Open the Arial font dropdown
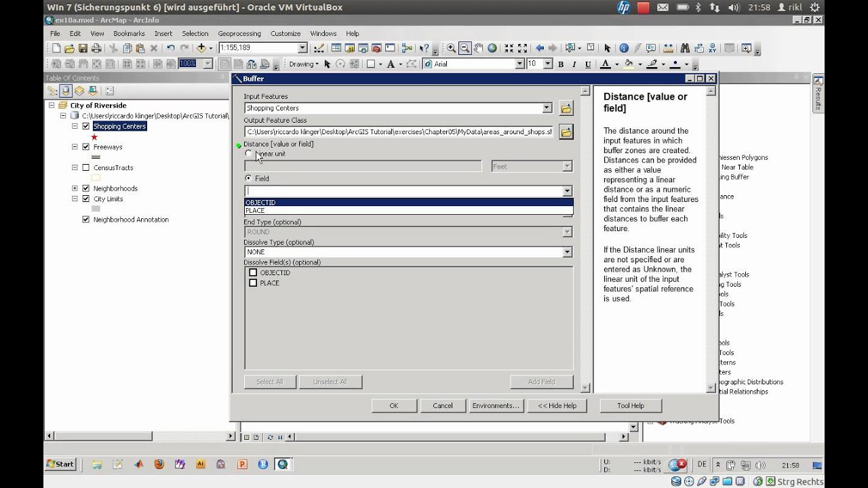Image resolution: width=868 pixels, height=488 pixels. 519,64
